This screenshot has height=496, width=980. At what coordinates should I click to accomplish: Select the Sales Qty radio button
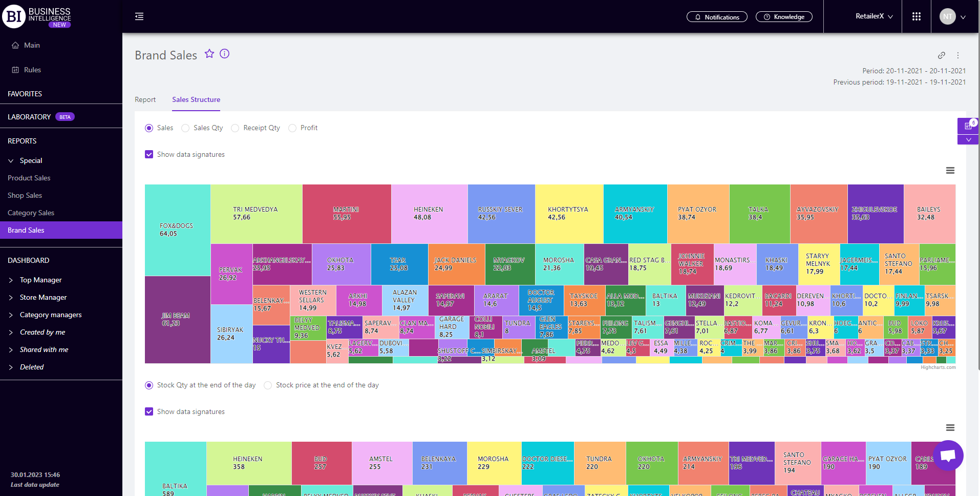(x=186, y=128)
